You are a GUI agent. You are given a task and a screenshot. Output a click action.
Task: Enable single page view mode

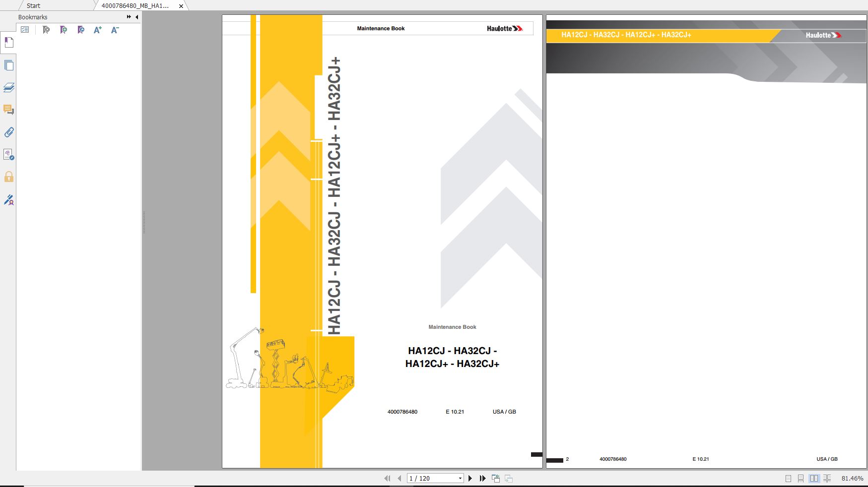point(788,479)
